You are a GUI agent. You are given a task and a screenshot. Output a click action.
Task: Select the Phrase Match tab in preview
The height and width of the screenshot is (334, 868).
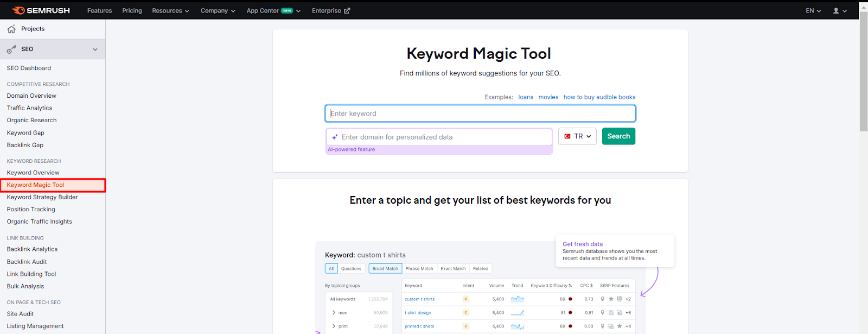point(419,268)
